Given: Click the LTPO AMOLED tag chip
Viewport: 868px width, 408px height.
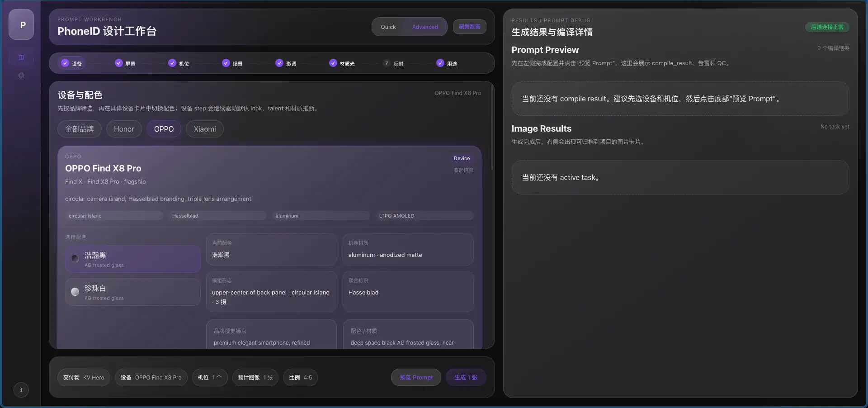Looking at the screenshot, I should (425, 216).
